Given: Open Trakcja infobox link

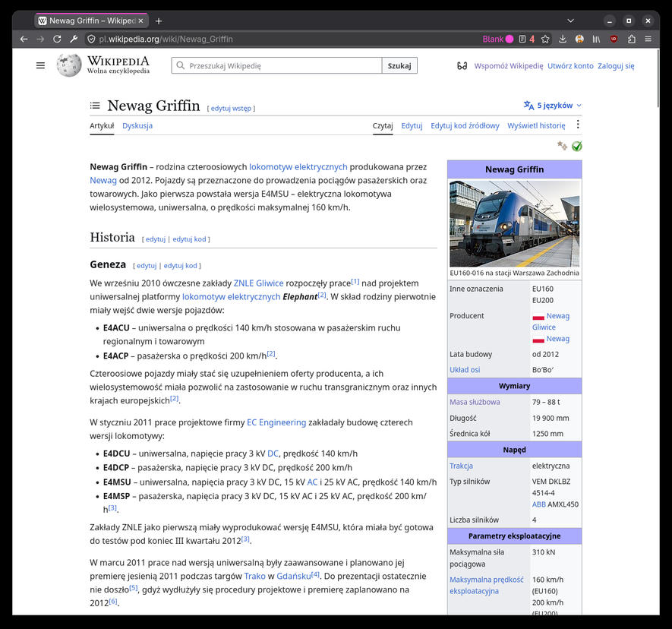Looking at the screenshot, I should click(x=461, y=466).
